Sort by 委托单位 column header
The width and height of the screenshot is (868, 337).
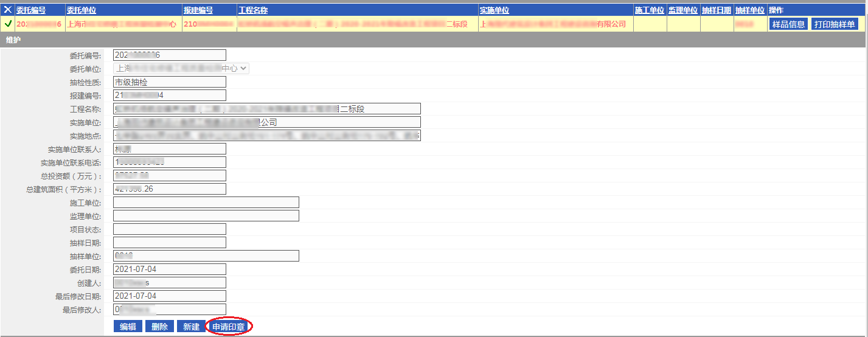coord(82,10)
